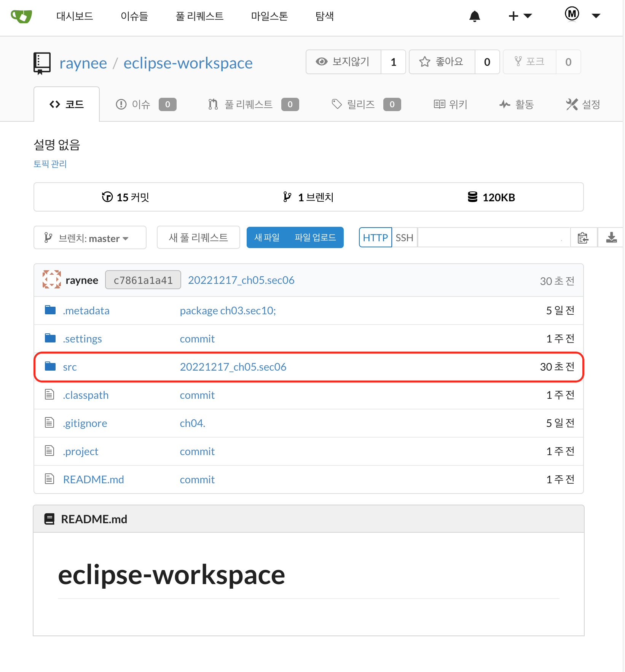Open the notifications bell

[475, 16]
